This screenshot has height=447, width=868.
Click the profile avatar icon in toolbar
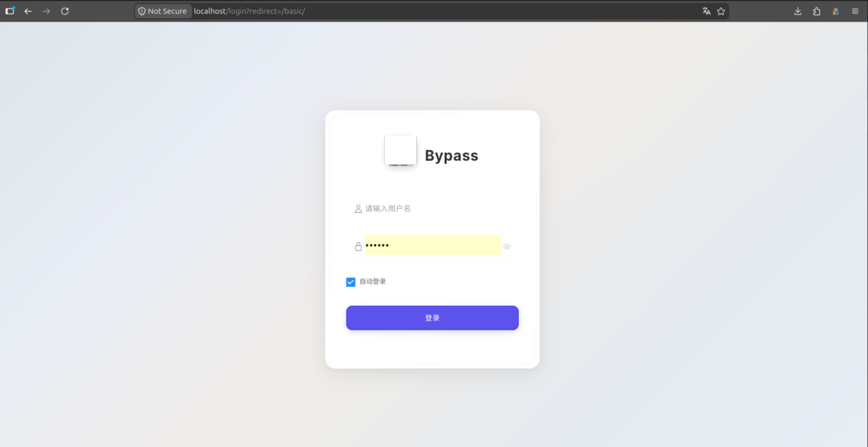point(835,11)
